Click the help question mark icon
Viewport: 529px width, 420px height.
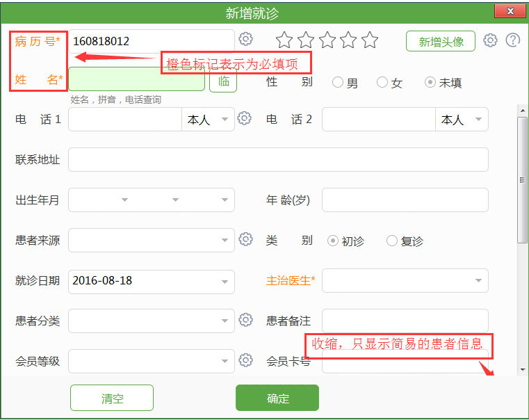513,40
